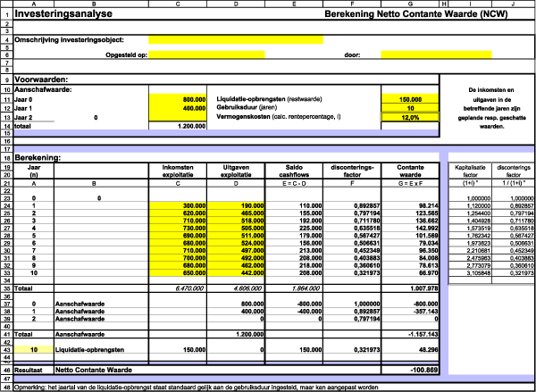Select the "E = C - D" formula label
Viewport: 536px width, 392px height.
pyautogui.click(x=294, y=183)
